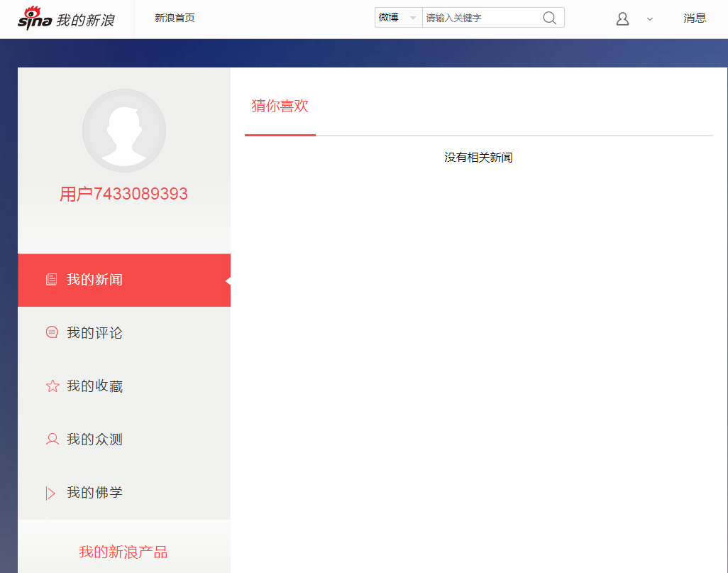Click the 消息 messages link
728x573 pixels.
click(694, 18)
